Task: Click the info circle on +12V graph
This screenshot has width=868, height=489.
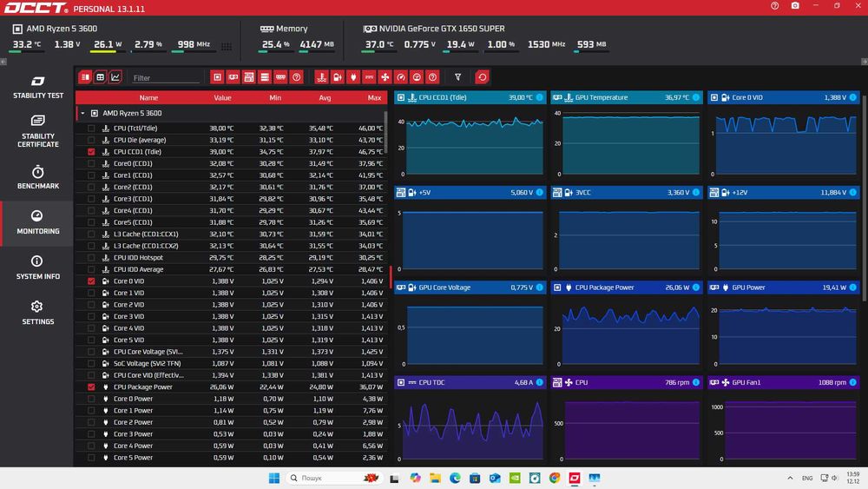Action: coord(853,192)
